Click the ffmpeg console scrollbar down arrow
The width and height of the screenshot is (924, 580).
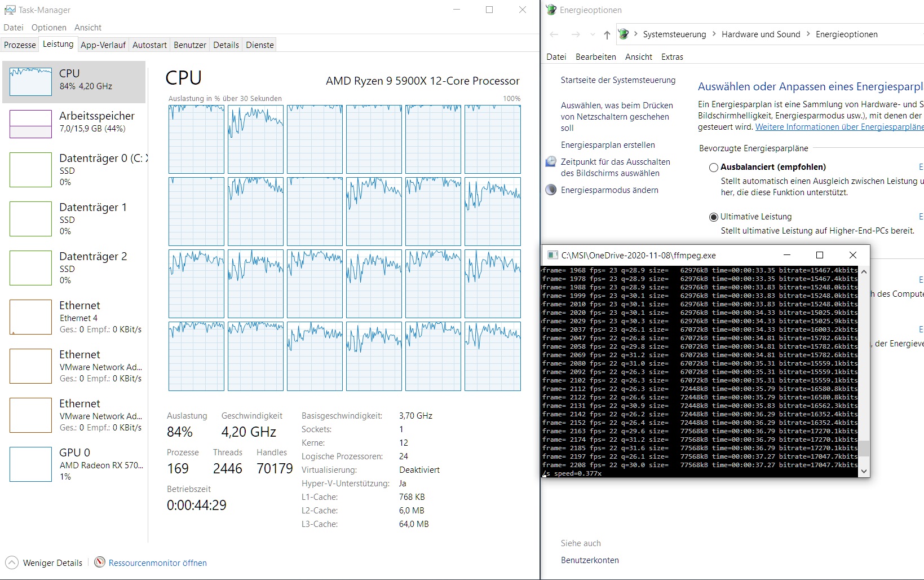(x=864, y=472)
